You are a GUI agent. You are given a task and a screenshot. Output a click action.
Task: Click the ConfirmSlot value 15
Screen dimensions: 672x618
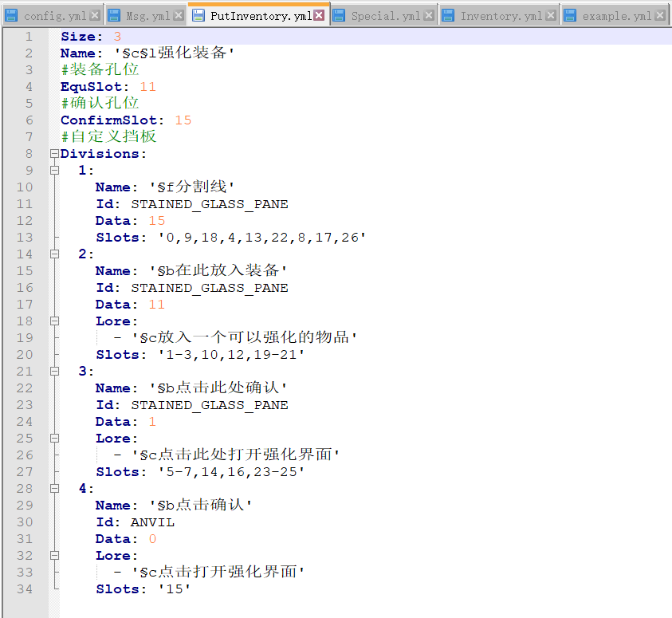tap(183, 120)
